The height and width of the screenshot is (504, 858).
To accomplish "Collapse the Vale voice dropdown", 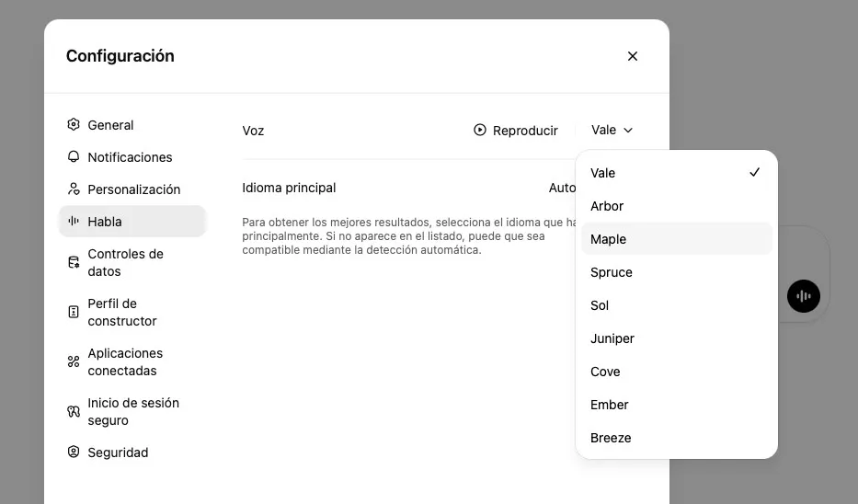I will click(x=612, y=130).
